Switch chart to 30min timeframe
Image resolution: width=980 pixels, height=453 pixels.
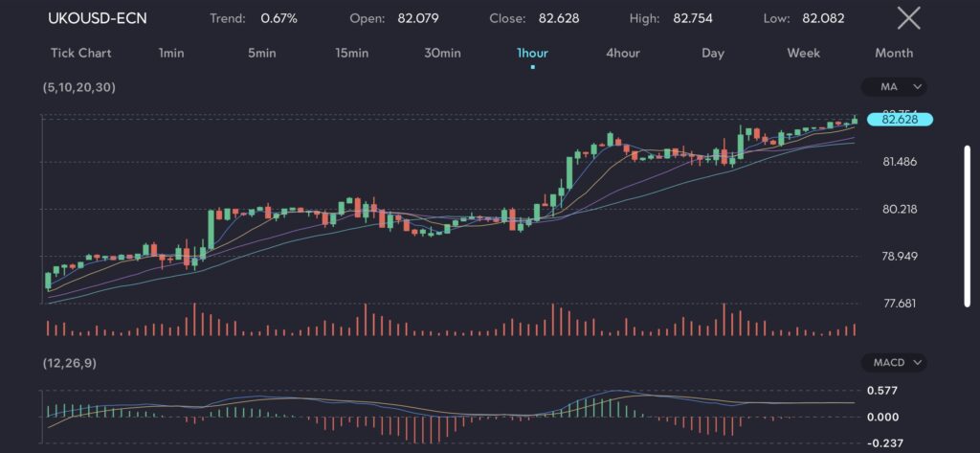(x=441, y=53)
